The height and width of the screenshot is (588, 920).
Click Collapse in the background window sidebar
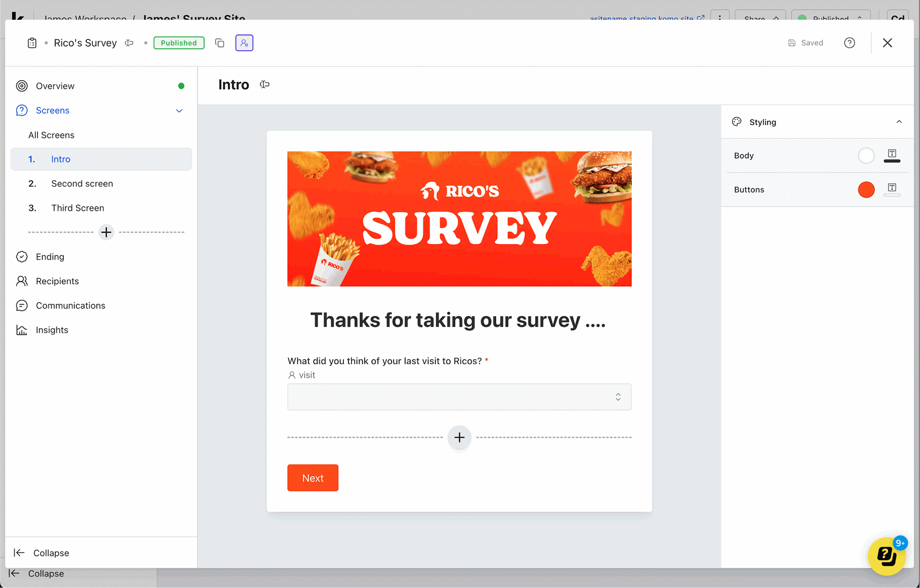point(37,574)
